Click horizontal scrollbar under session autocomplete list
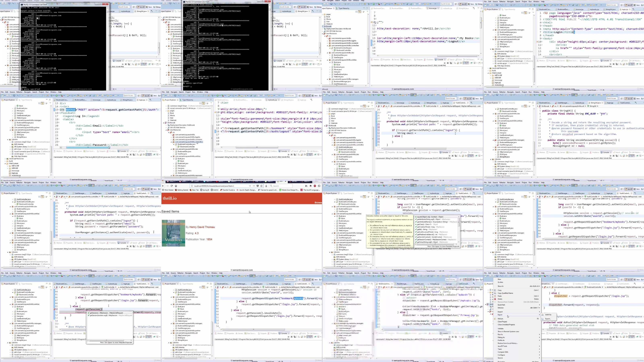644x362 pixels. coord(435,244)
